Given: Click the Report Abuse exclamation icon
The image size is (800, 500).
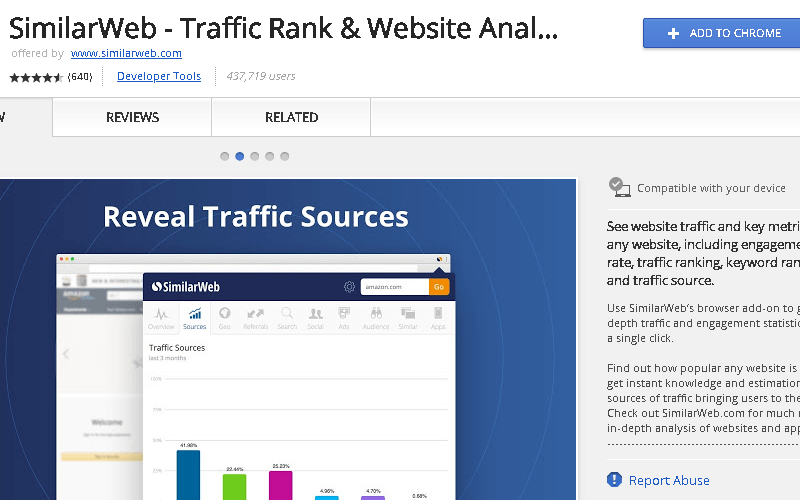Looking at the screenshot, I should (x=614, y=480).
